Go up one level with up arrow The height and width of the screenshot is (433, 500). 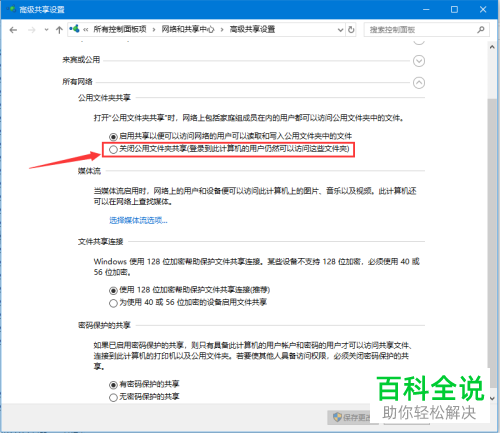pyautogui.click(x=59, y=30)
